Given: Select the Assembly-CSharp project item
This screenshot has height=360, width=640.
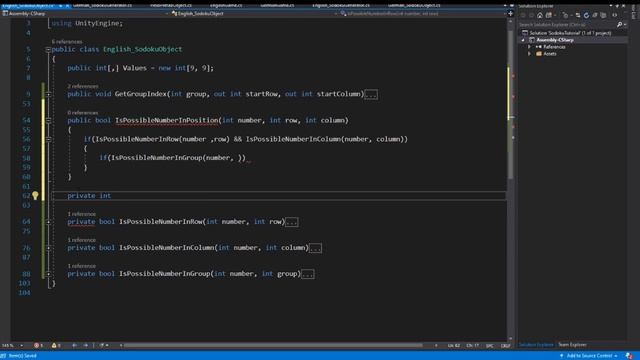Looking at the screenshot, I should [555, 40].
